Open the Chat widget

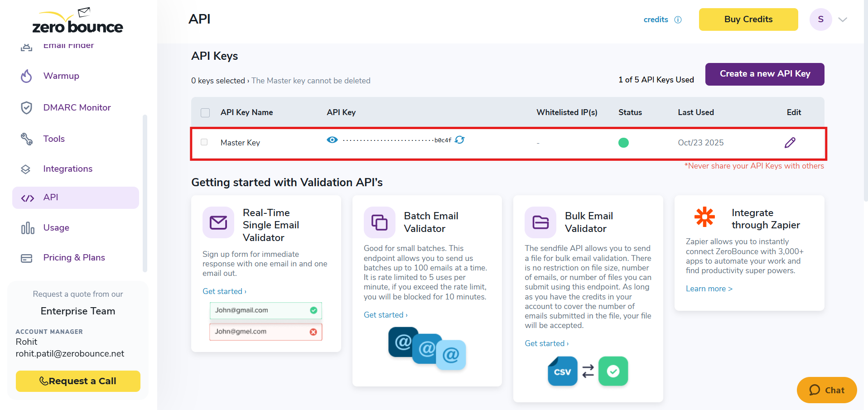point(826,390)
